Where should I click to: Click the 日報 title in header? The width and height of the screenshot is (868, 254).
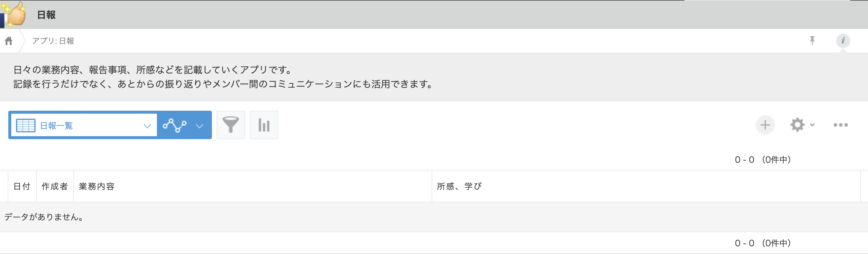[46, 15]
